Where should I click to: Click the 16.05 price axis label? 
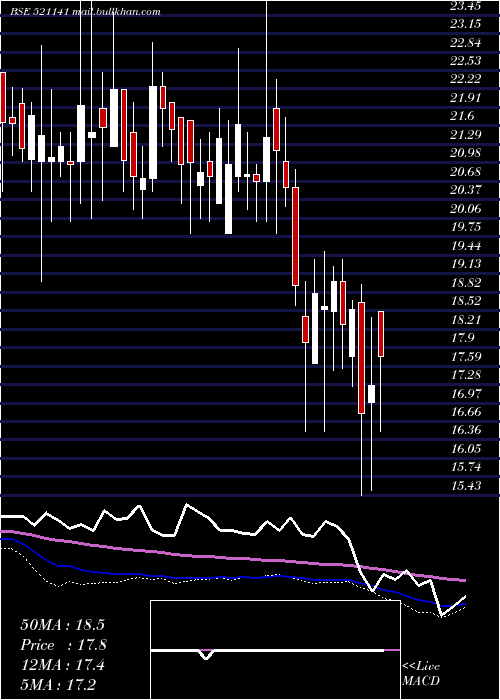click(x=466, y=448)
